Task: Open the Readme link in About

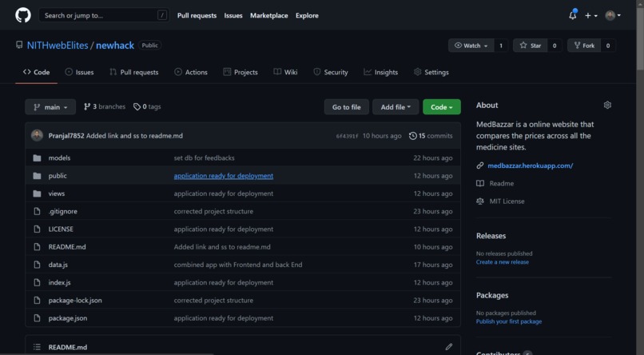Action: 502,183
